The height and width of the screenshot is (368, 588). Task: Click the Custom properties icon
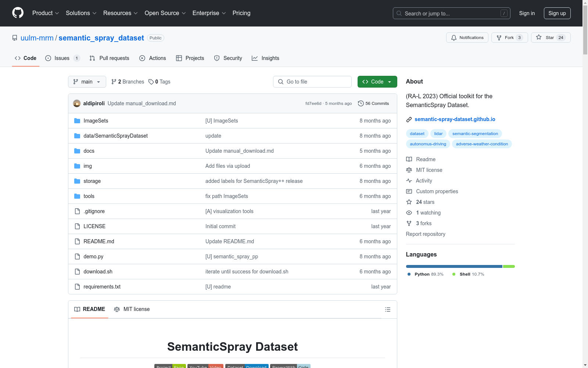[x=409, y=191]
